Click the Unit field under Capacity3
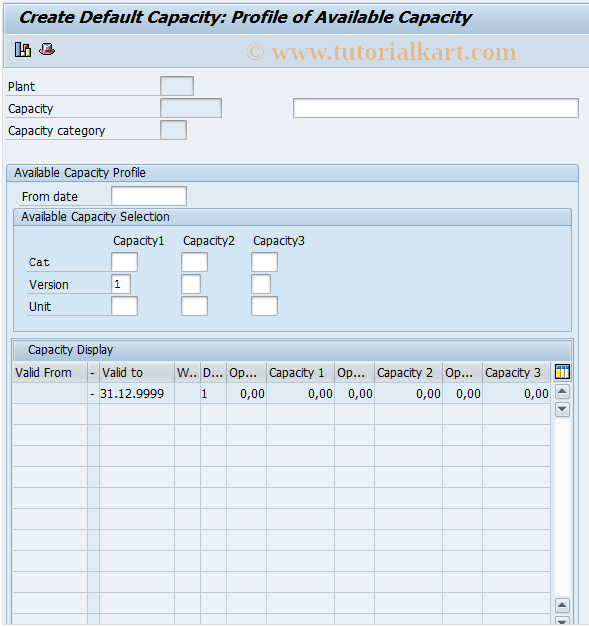 click(x=264, y=306)
